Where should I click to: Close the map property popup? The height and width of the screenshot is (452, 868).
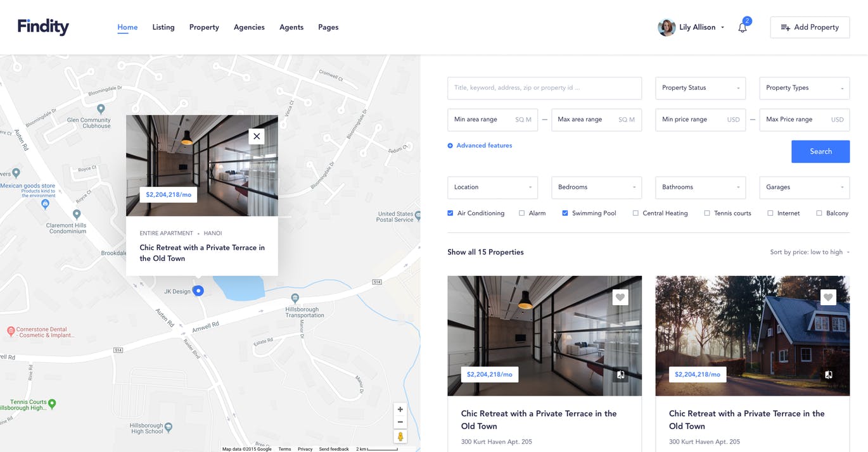pyautogui.click(x=257, y=136)
